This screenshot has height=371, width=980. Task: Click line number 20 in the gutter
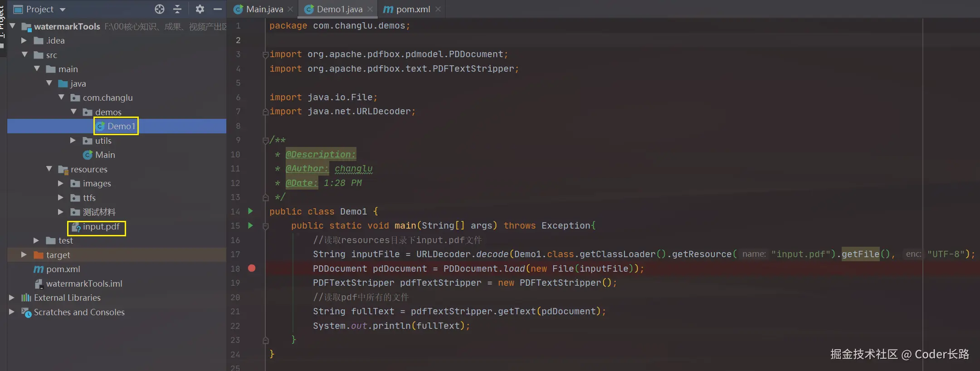[235, 297]
